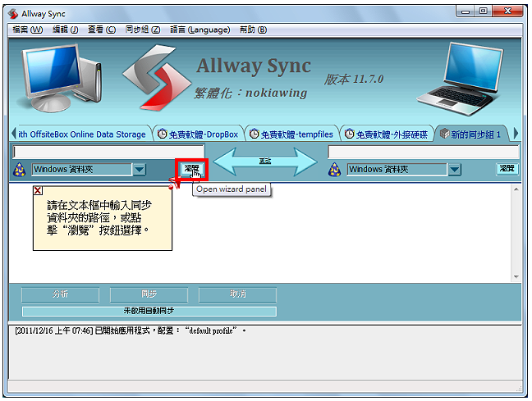
Task: Click the 取消 cancel button
Action: tap(237, 294)
